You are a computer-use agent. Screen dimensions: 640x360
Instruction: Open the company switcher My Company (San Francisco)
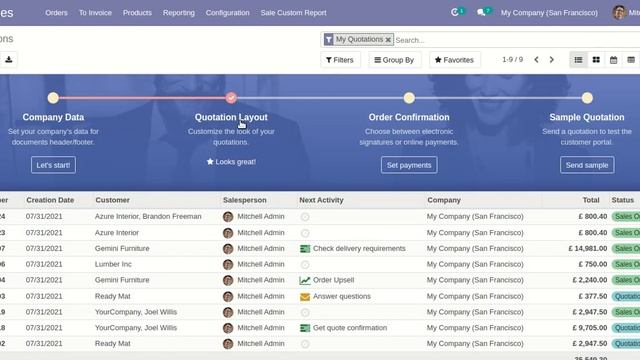[x=549, y=13]
